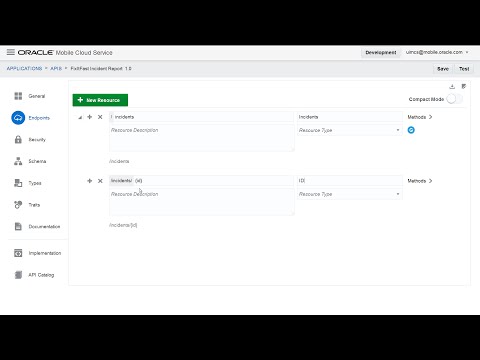Follow the APPLICATIONS breadcrumb link
This screenshot has width=480, height=360.
24,68
